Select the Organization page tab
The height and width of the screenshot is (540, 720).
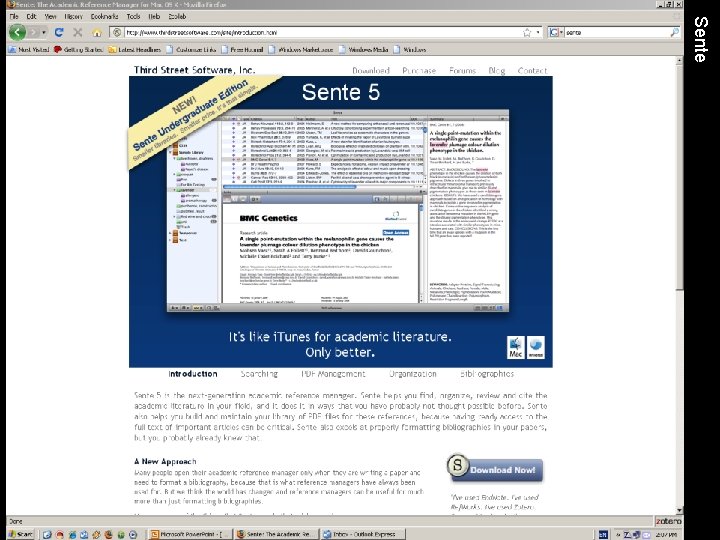coord(413,374)
